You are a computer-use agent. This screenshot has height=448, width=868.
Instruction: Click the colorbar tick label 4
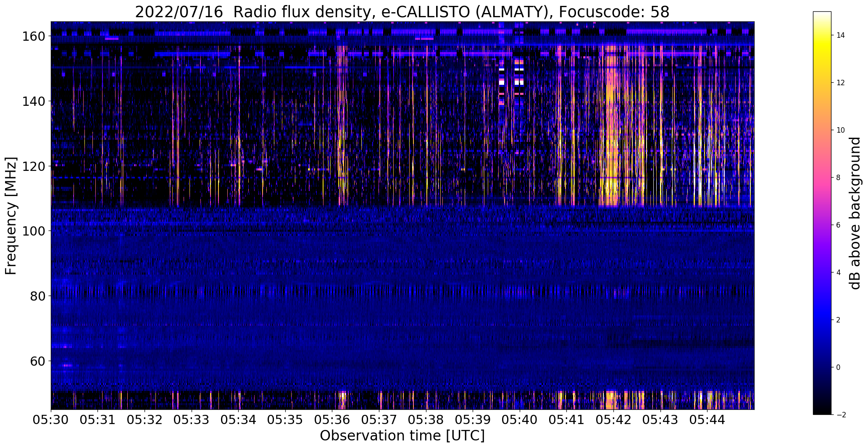pos(839,272)
